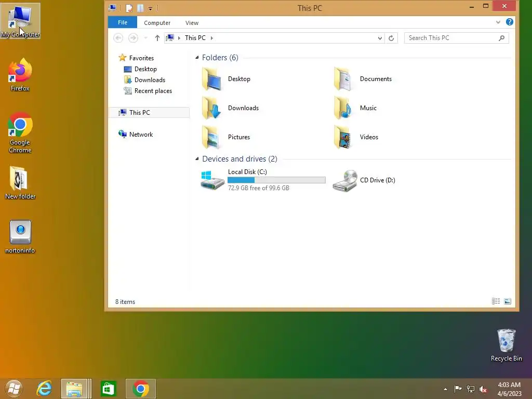The image size is (532, 399).
Task: Click the Properties quick access icon
Action: tap(129, 8)
